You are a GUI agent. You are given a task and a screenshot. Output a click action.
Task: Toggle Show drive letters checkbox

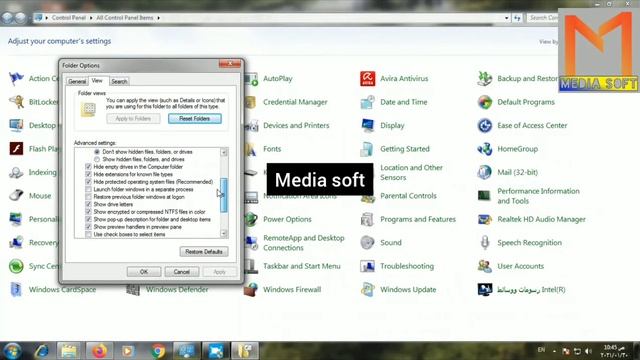pos(88,204)
